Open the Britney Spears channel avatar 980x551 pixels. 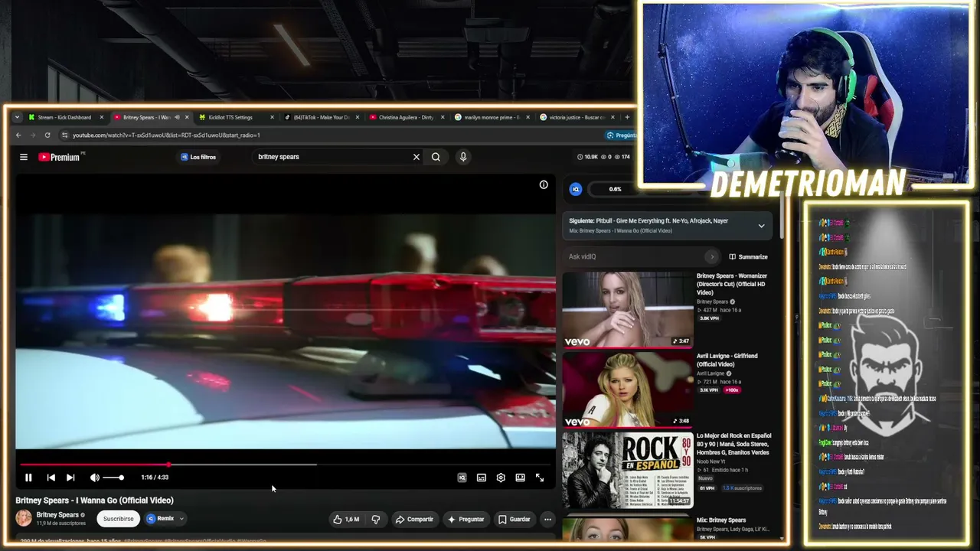pyautogui.click(x=24, y=518)
